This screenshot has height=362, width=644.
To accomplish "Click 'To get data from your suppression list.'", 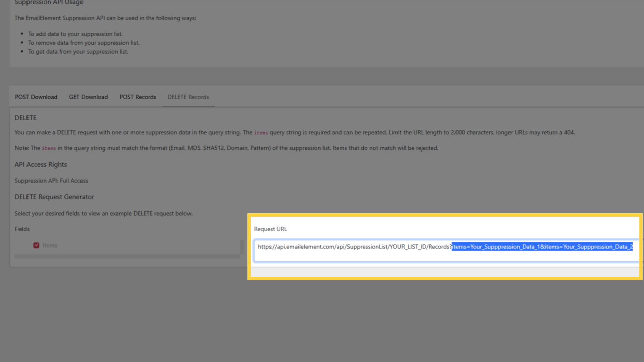I will coord(78,52).
